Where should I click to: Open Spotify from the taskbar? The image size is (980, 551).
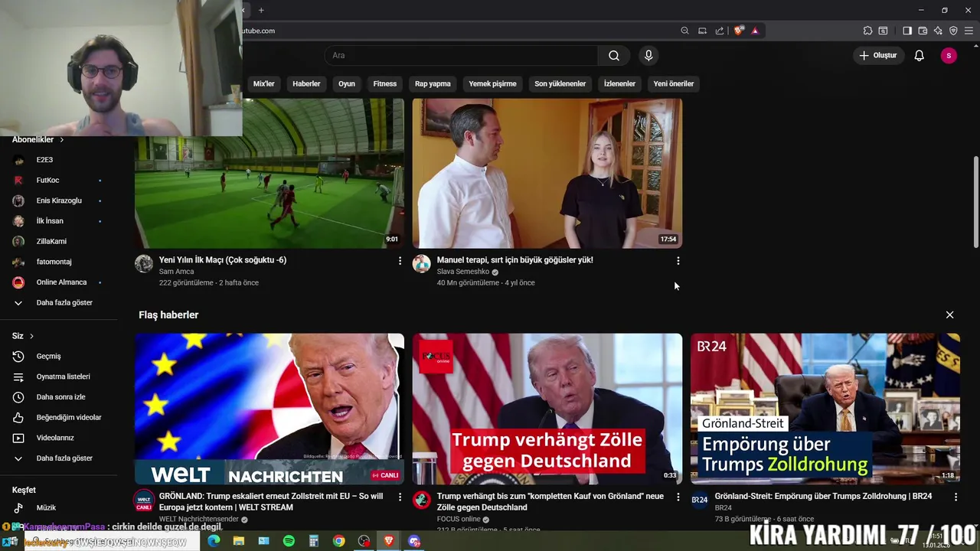coord(289,541)
